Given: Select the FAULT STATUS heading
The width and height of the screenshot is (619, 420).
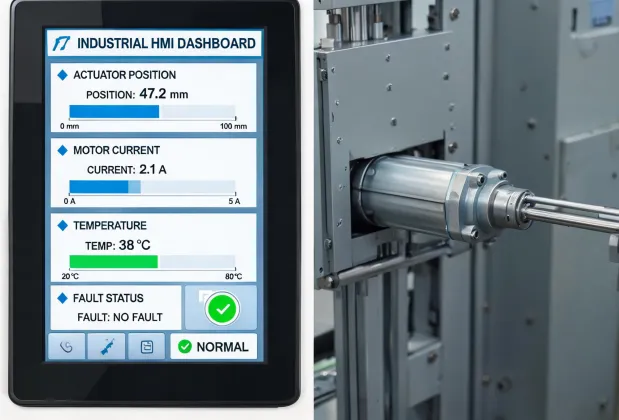Looking at the screenshot, I should [108, 298].
